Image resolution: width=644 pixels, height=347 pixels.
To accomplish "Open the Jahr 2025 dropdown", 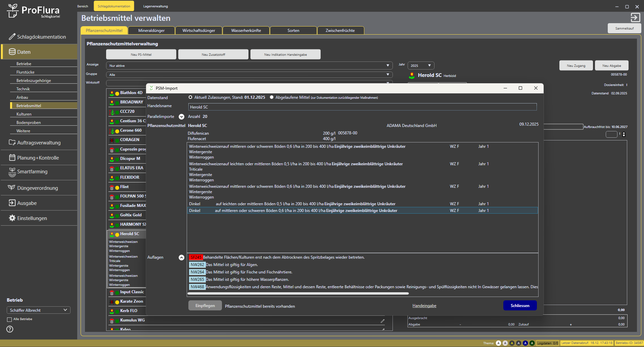I will tap(421, 66).
